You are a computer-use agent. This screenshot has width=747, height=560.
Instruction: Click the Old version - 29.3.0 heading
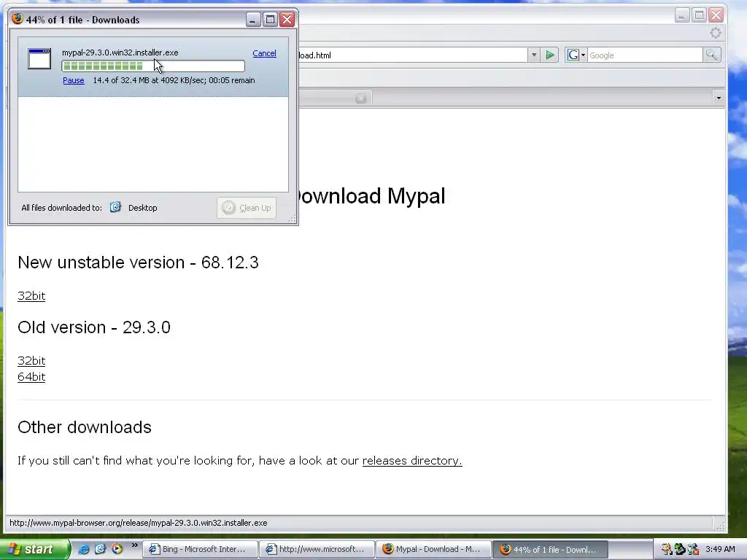click(94, 327)
